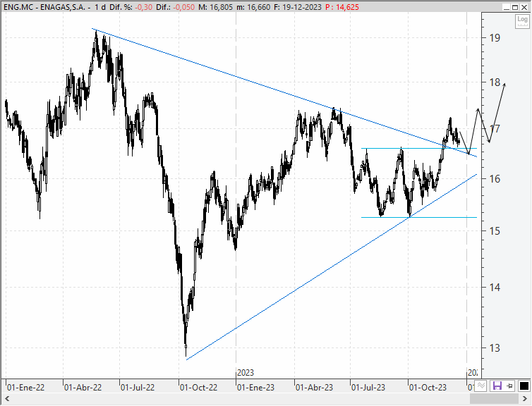Click the 01-Ene-22 date label
Image resolution: width=532 pixels, height=406 pixels.
tap(26, 388)
